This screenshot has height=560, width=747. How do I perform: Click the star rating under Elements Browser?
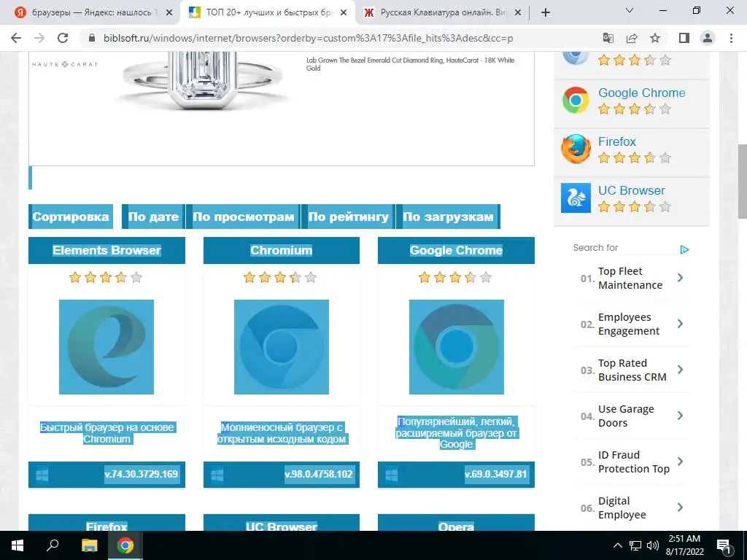point(106,278)
